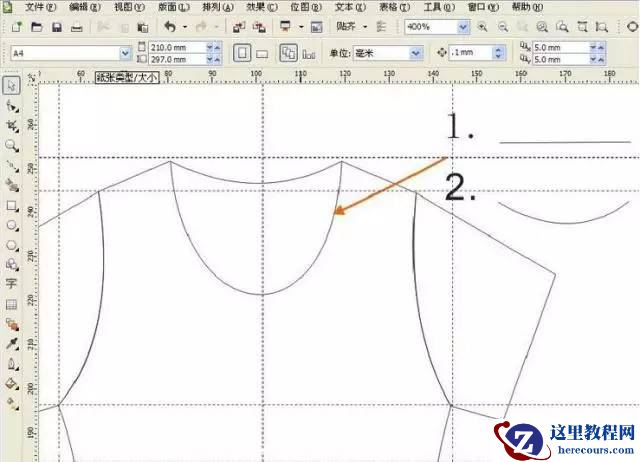Select the Eyedropper tool
The image size is (640, 462).
pyautogui.click(x=12, y=344)
